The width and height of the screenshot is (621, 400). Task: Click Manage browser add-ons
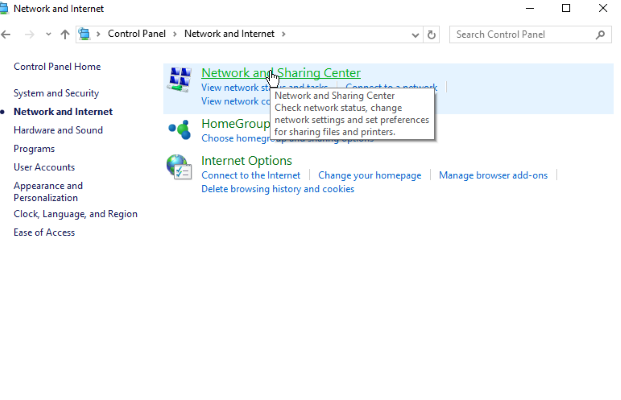tap(493, 175)
